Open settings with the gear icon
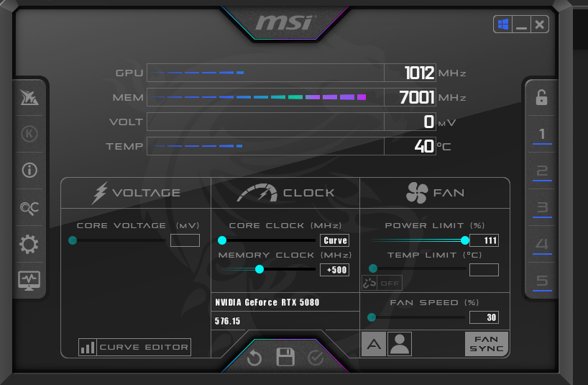 pos(29,244)
